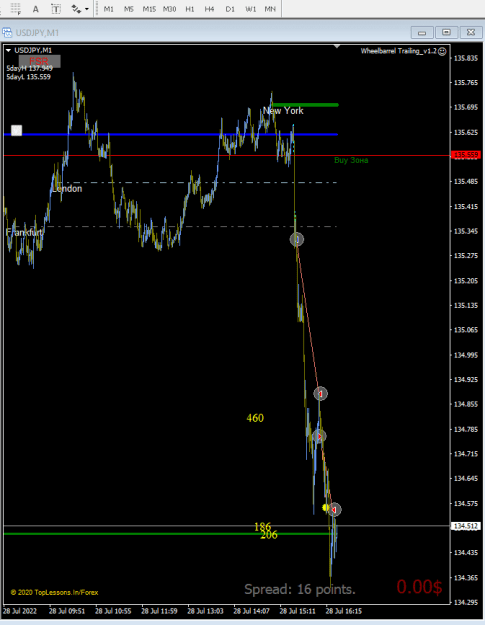Expand the USDJPY,M1 one-click trading triangle
The image size is (485, 625).
click(8, 51)
